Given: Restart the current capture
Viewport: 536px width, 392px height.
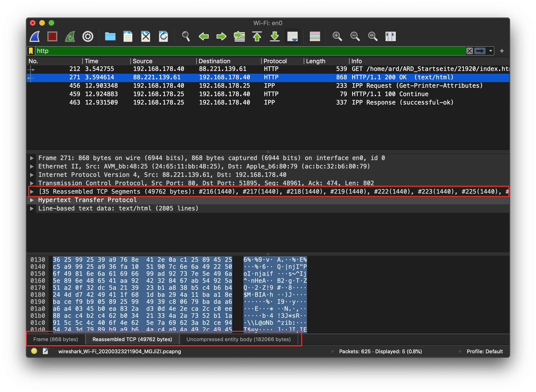Looking at the screenshot, I should pos(70,36).
